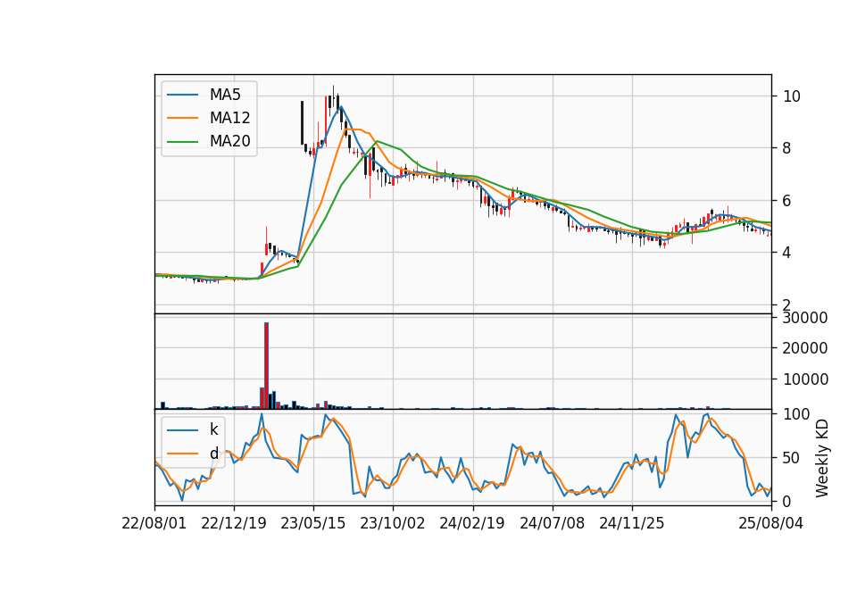Click the 22/08/01 date label
Viewport: 857px width, 616px height.
[154, 523]
